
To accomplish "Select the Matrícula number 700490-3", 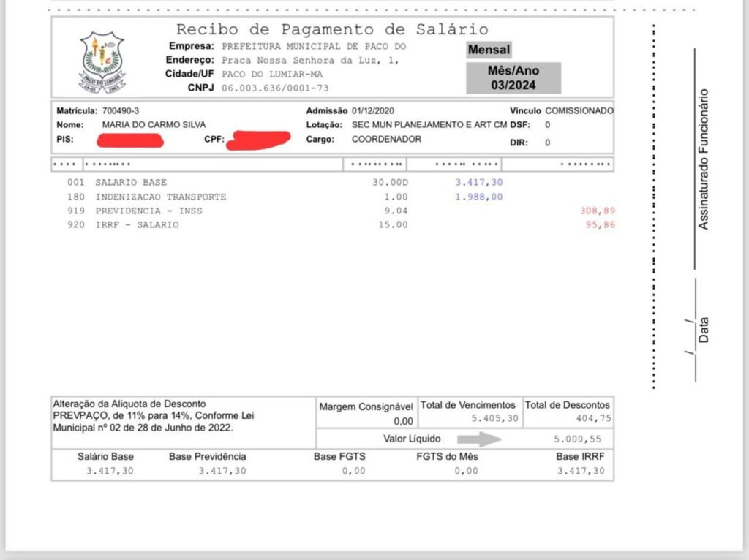I will click(x=119, y=110).
